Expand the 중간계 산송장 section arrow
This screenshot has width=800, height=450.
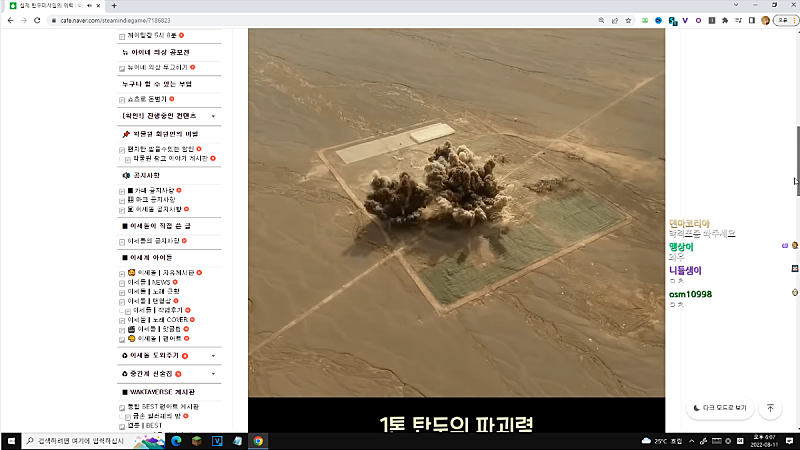click(213, 374)
